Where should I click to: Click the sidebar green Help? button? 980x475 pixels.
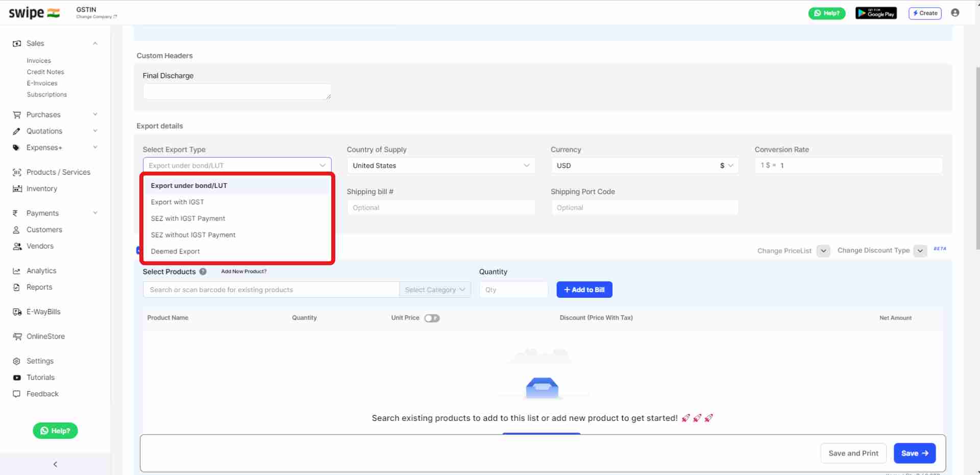pos(55,431)
